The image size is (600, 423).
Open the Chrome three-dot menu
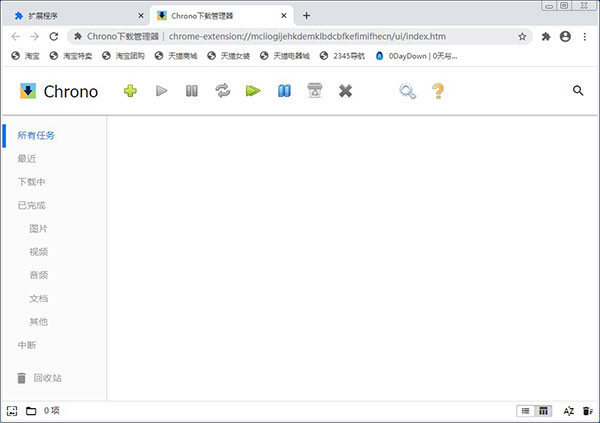tap(584, 36)
